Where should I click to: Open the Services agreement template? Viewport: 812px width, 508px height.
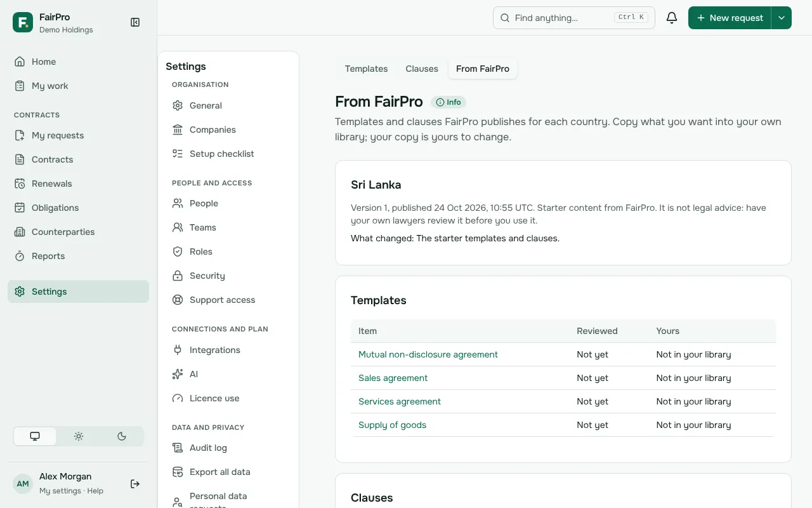(400, 401)
